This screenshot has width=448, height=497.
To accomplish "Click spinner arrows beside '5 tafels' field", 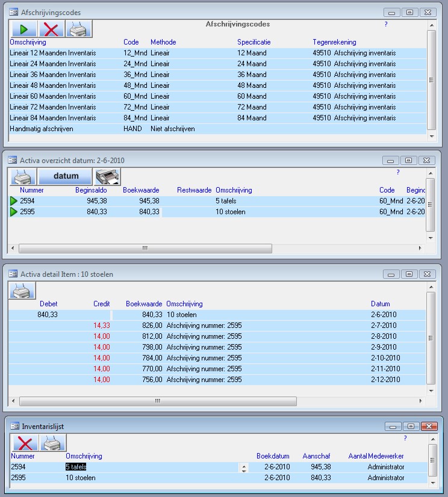I will [x=244, y=468].
